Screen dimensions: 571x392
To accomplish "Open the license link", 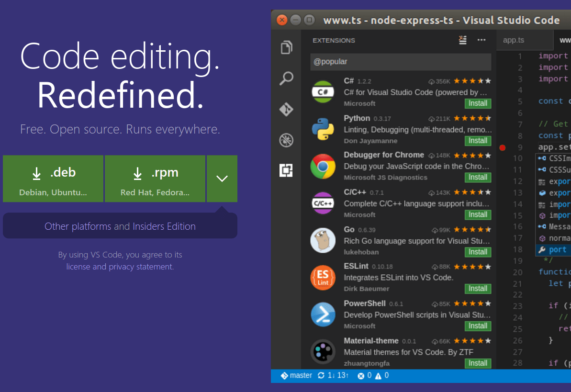I will (78, 267).
